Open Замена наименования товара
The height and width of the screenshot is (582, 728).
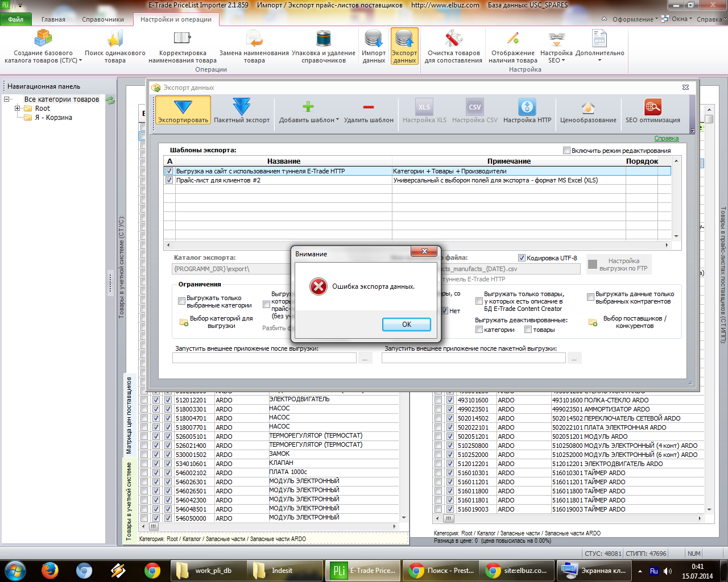tap(254, 47)
